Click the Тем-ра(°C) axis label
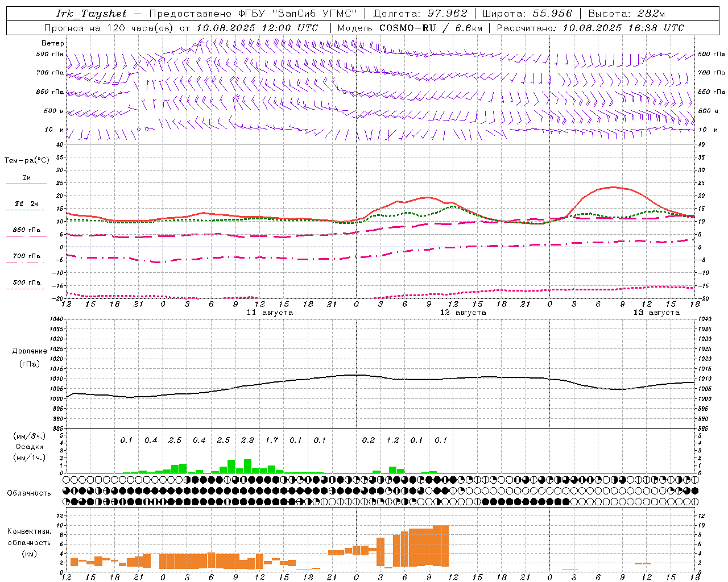Image resolution: width=728 pixels, height=582 pixels. pos(27,161)
